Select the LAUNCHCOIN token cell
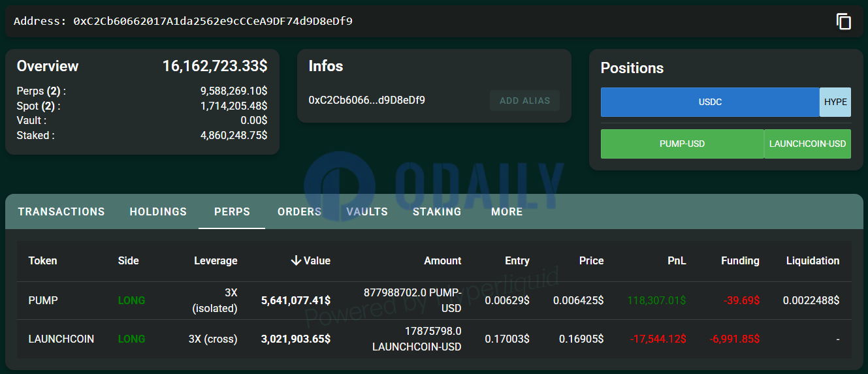Image resolution: width=868 pixels, height=374 pixels. click(61, 339)
